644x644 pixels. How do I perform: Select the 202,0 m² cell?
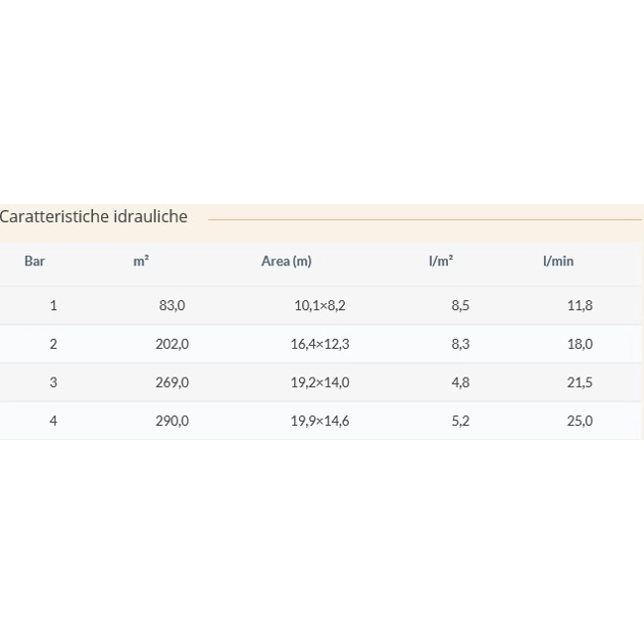pos(172,344)
